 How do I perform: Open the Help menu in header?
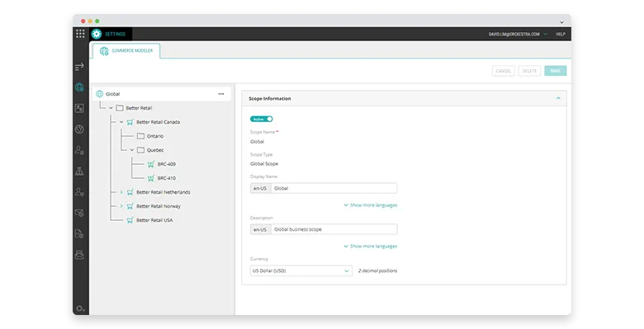tap(561, 34)
